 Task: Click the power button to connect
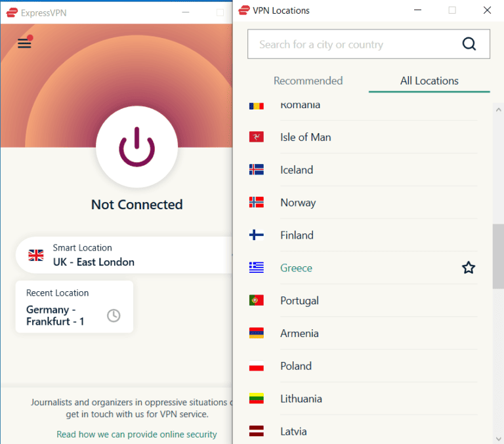pyautogui.click(x=137, y=147)
